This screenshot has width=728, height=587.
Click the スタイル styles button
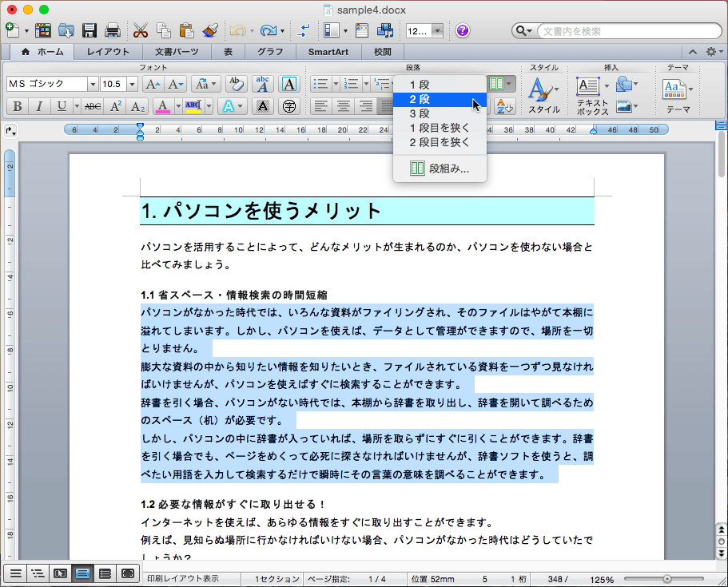[543, 95]
